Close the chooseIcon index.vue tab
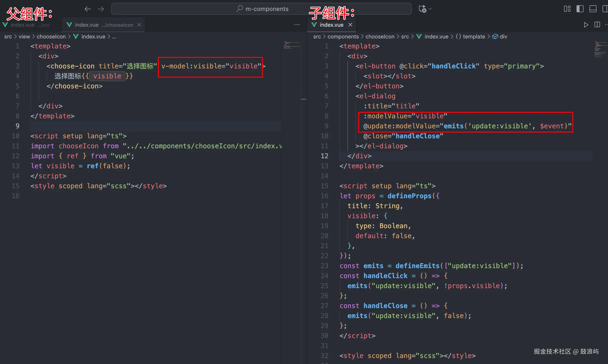The height and width of the screenshot is (364, 608). [x=139, y=25]
